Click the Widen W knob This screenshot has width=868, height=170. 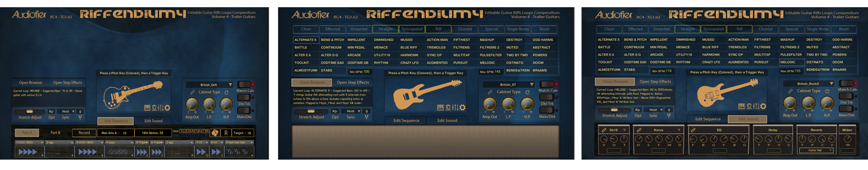tap(848, 139)
